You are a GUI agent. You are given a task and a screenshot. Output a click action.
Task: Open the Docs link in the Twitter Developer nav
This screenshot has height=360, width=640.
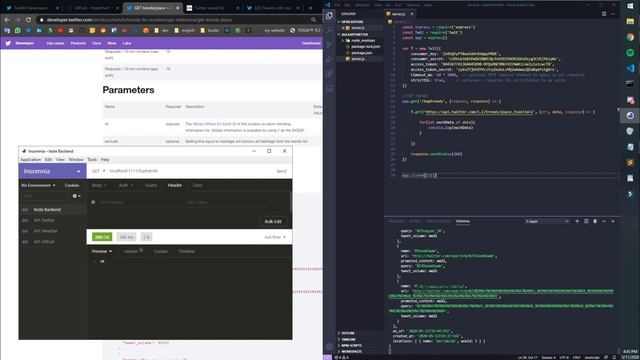[96, 43]
